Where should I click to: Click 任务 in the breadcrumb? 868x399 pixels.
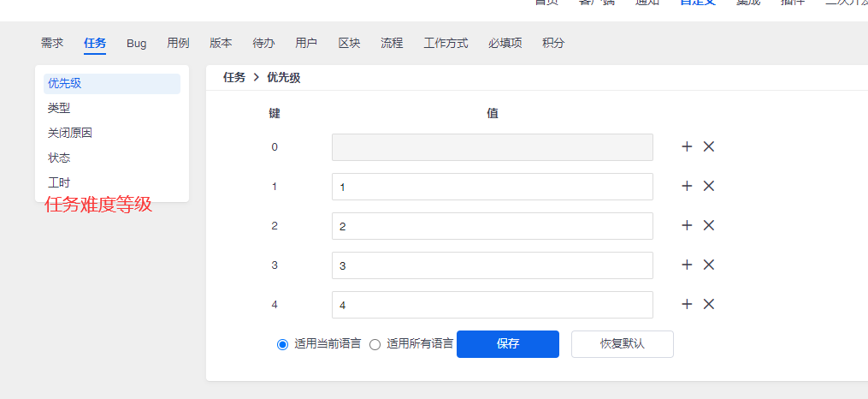[234, 78]
